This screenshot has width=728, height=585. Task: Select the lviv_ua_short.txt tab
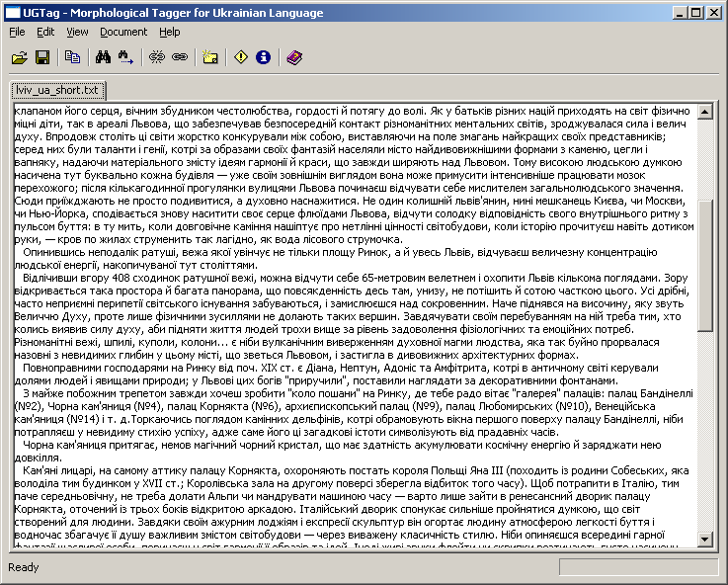click(x=57, y=90)
